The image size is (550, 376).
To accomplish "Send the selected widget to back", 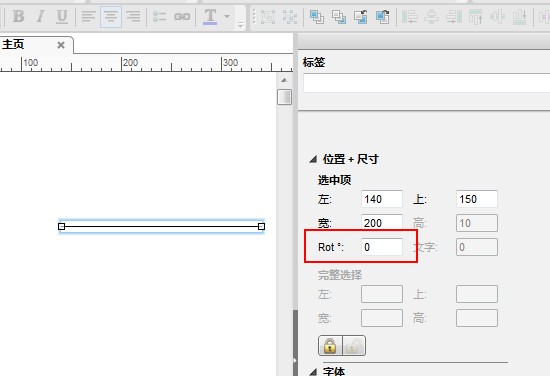I will pos(339,16).
